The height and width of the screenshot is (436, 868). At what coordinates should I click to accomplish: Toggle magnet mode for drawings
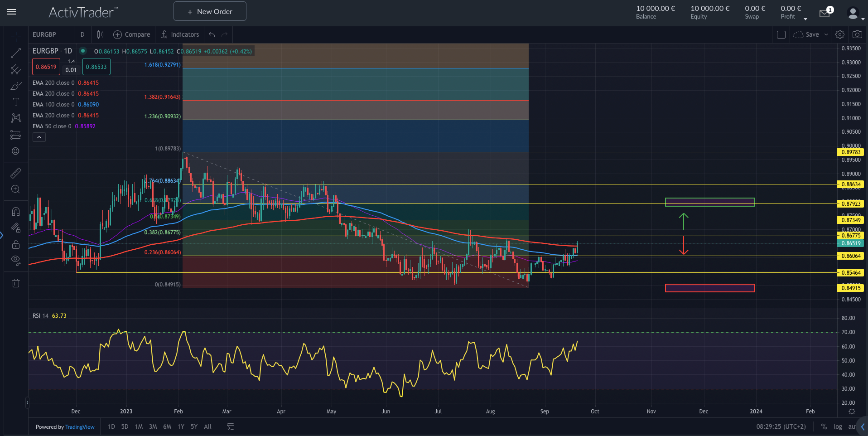click(16, 211)
